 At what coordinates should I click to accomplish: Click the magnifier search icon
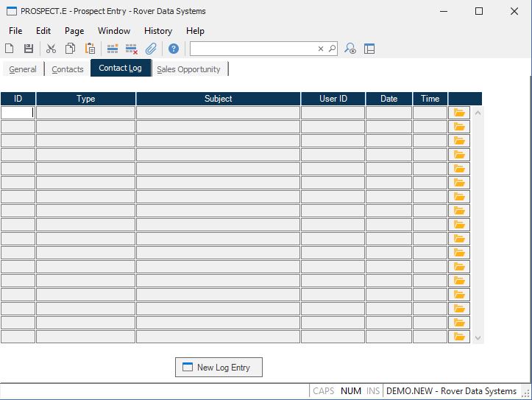(332, 49)
